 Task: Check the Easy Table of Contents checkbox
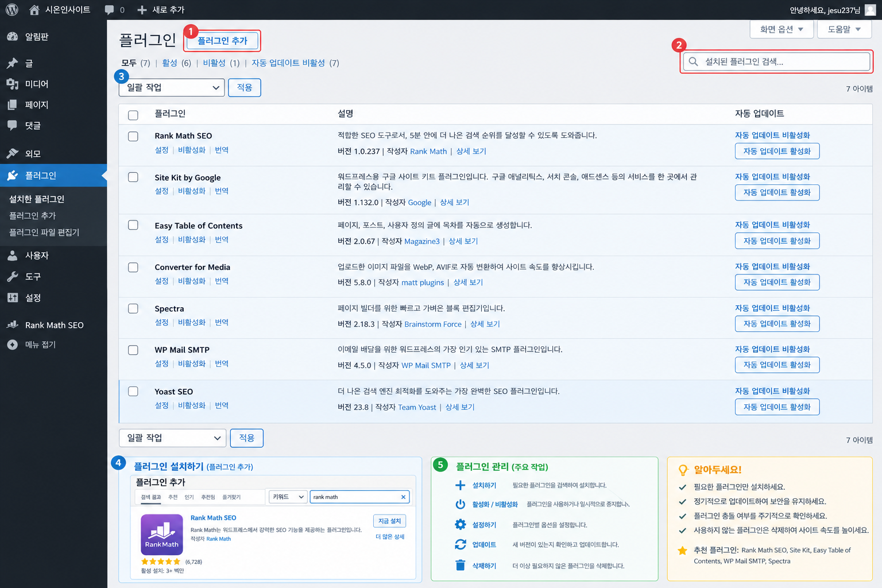(133, 225)
